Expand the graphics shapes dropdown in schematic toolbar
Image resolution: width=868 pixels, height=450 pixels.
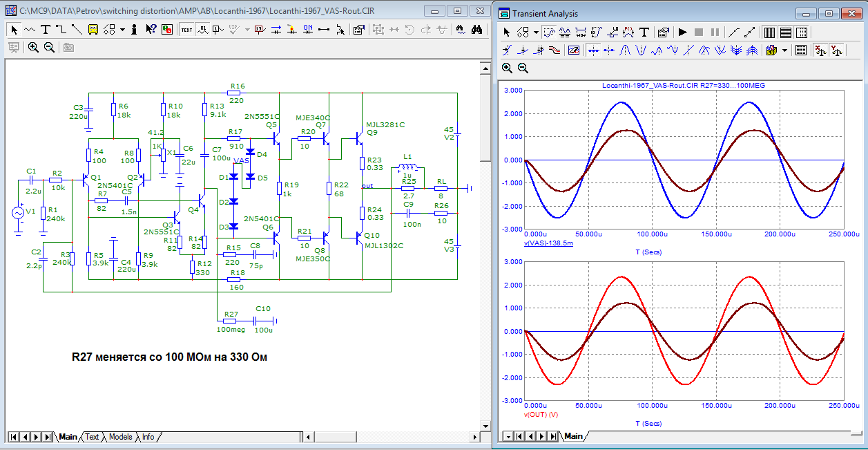(x=122, y=30)
